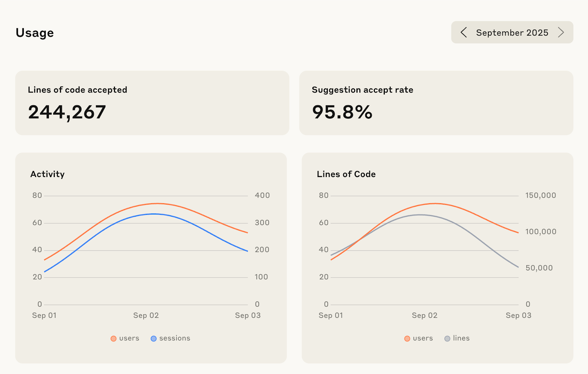Screen dimensions: 588x374
Task: Click the sessions legend dot on Activity chart
Action: (x=154, y=338)
